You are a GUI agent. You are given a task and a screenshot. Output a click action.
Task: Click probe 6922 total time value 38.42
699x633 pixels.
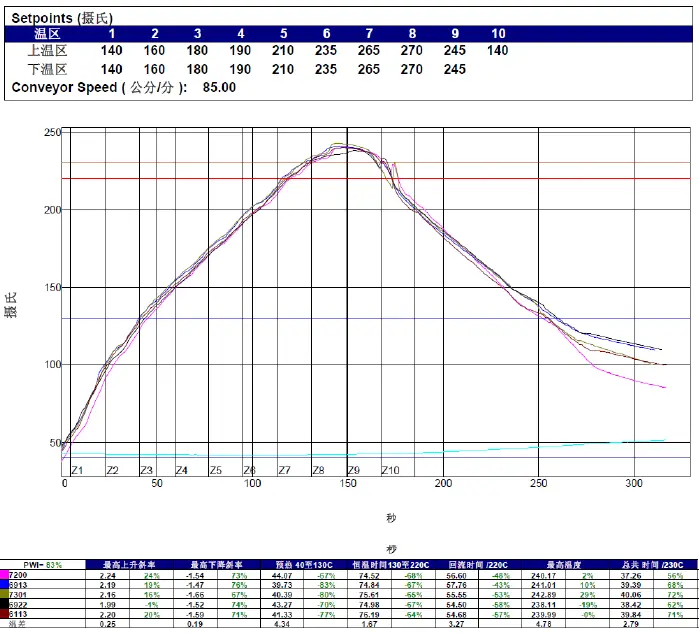[x=631, y=605]
